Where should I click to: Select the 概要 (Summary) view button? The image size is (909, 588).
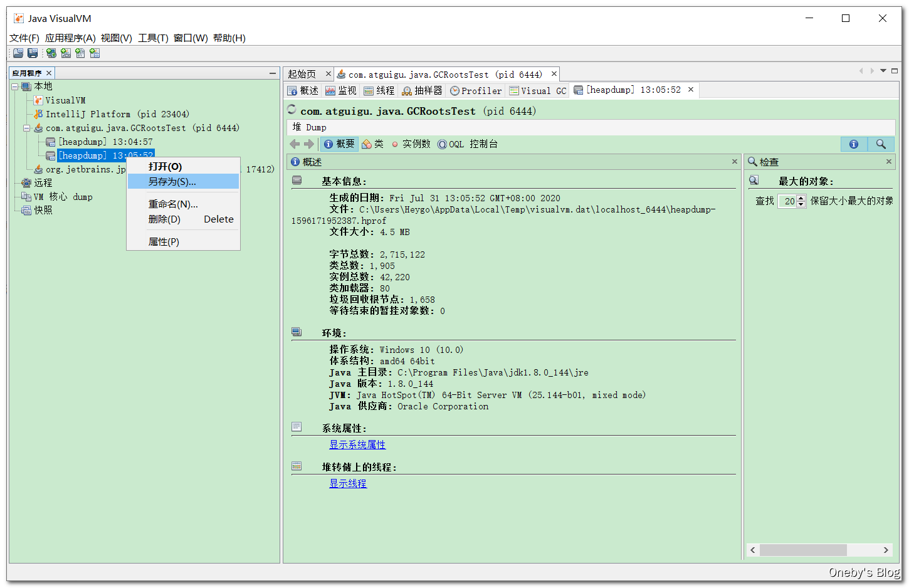[340, 144]
